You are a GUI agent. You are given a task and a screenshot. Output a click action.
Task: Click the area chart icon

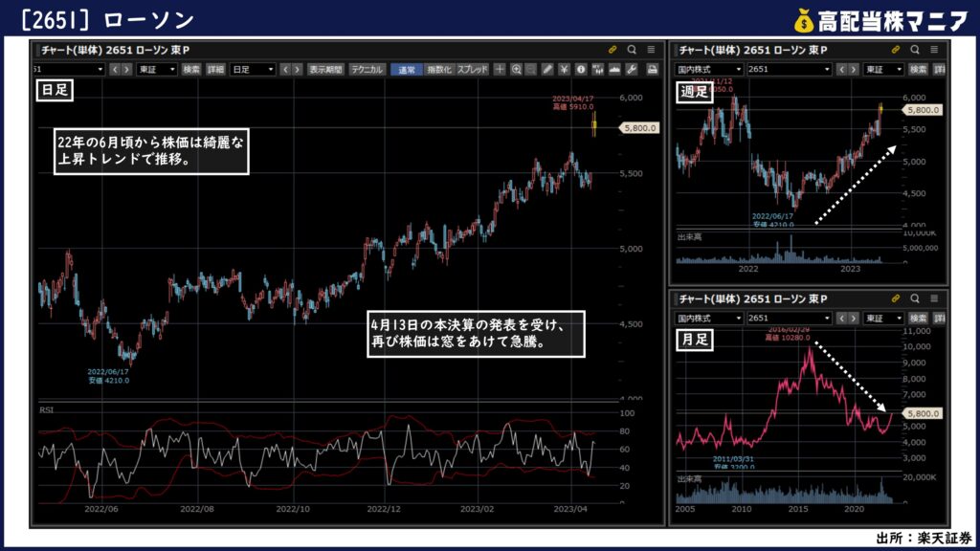[x=614, y=69]
